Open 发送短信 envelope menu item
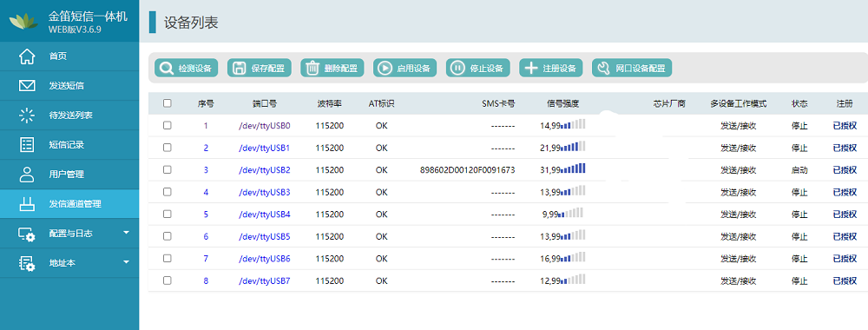The width and height of the screenshot is (868, 330). tap(69, 86)
